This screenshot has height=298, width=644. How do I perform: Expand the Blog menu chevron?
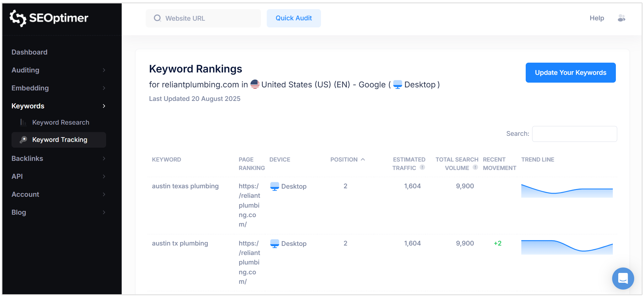point(104,212)
